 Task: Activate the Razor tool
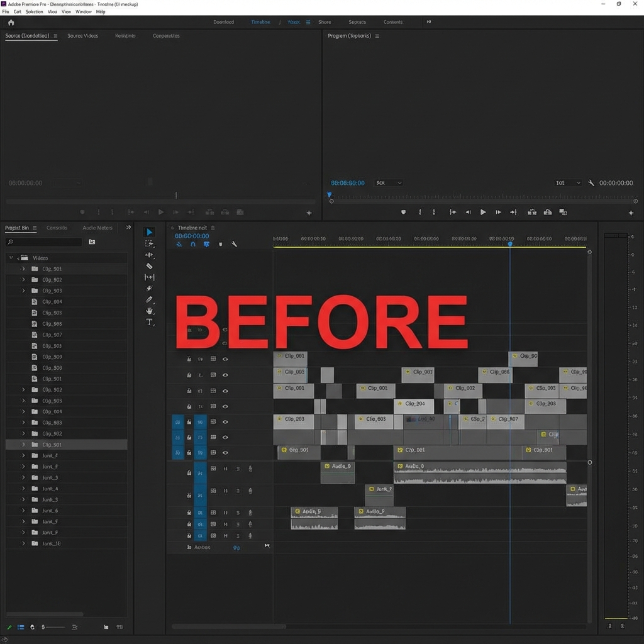(x=149, y=266)
